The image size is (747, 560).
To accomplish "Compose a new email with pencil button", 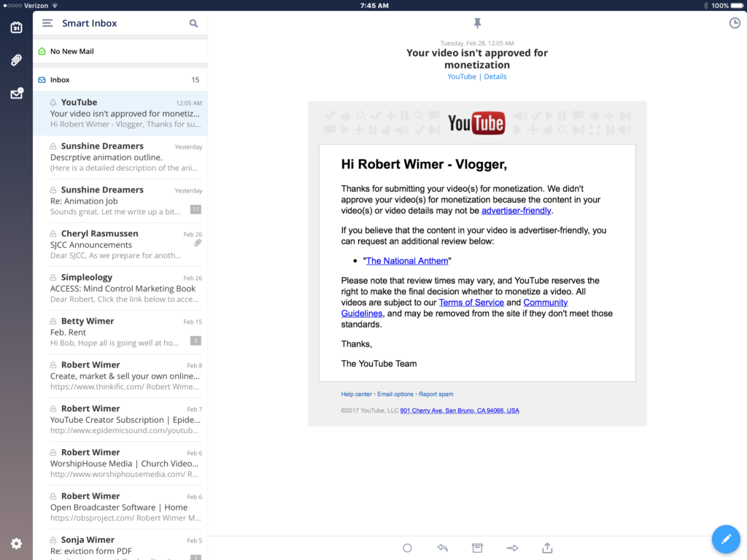I will click(x=726, y=539).
